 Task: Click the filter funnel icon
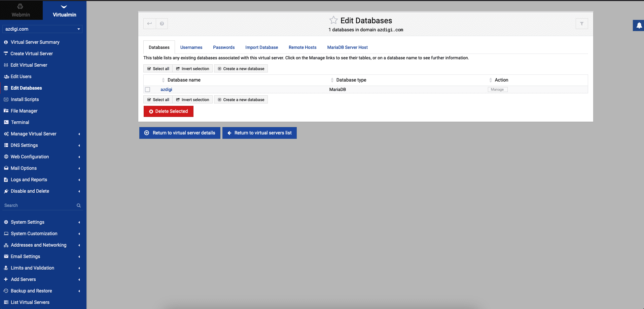coord(581,24)
